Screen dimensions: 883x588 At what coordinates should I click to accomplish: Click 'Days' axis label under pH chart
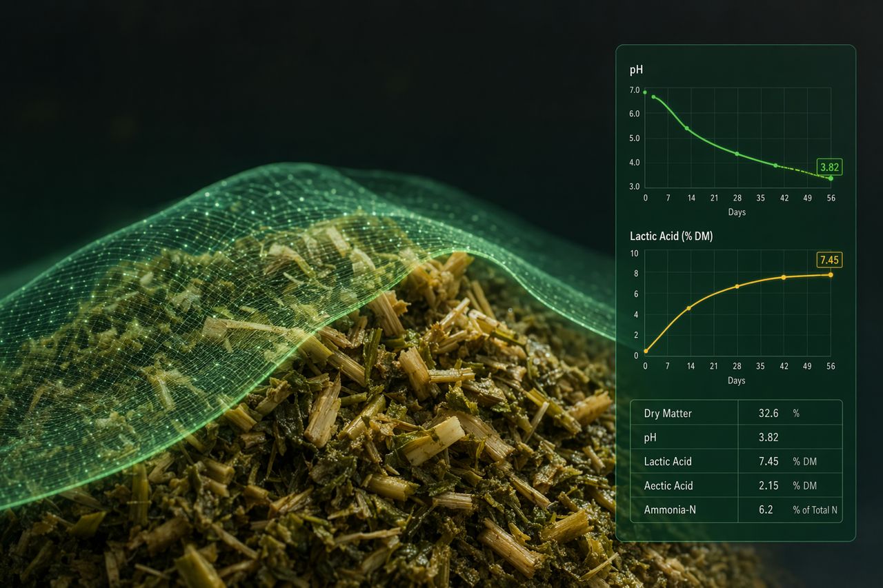click(x=737, y=212)
